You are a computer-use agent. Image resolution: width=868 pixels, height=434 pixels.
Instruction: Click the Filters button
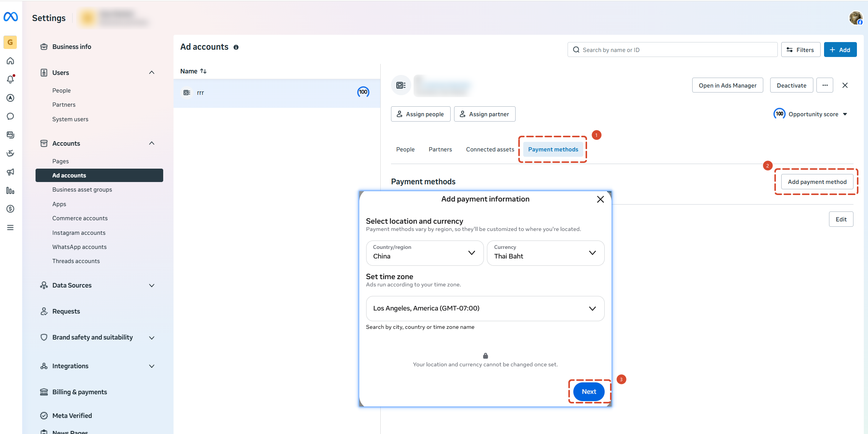coord(801,50)
